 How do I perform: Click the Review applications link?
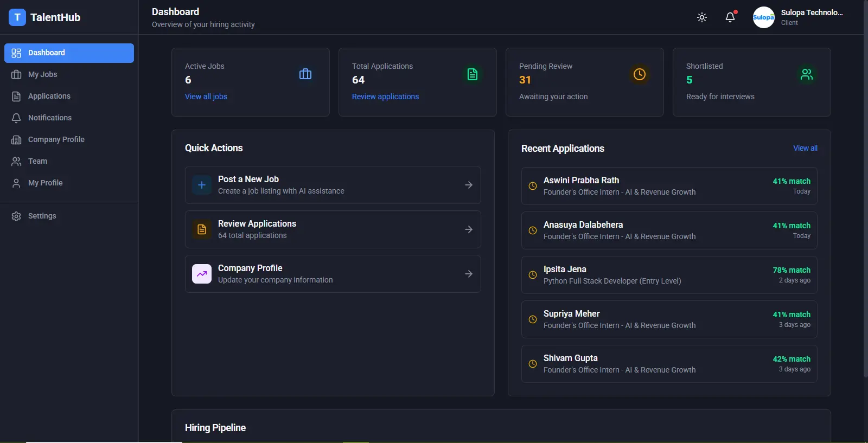385,97
